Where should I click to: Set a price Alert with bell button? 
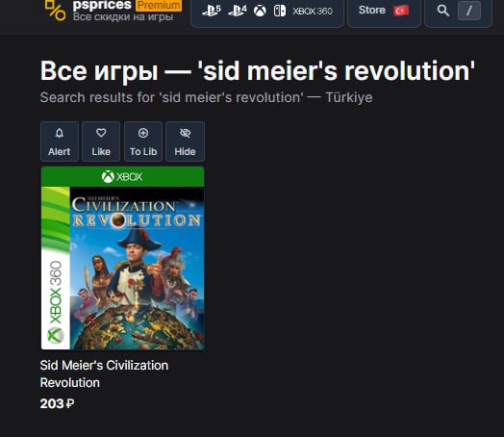[x=60, y=141]
